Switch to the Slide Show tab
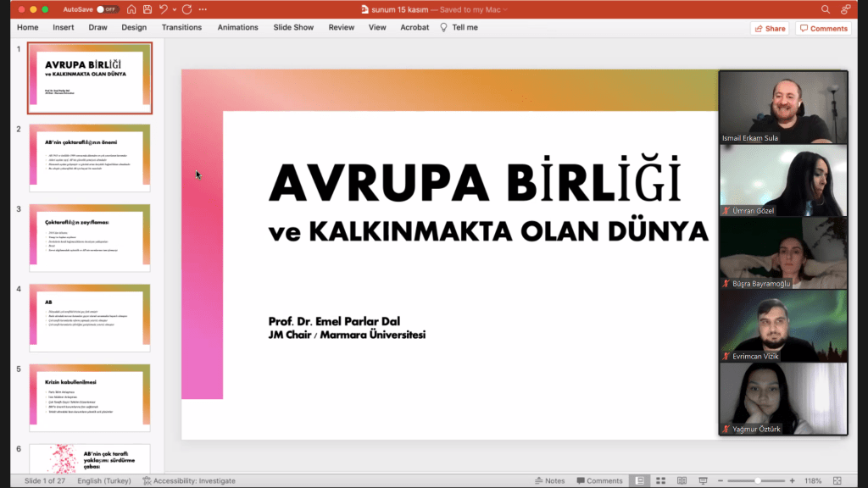Screen dimensions: 868x488 [x=293, y=27]
